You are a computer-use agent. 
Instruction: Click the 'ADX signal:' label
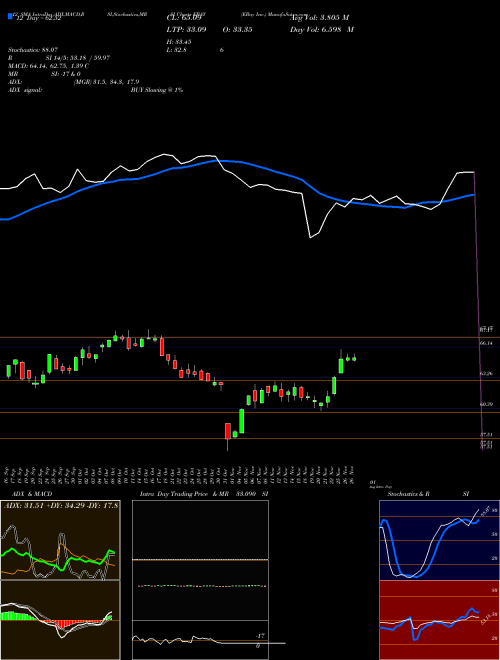tap(25, 90)
